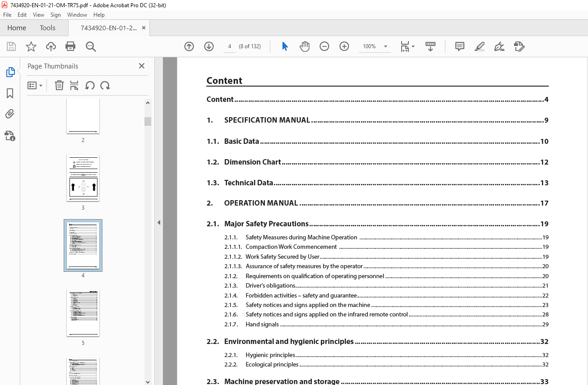Screen dimensions: 588x385
Task: Open the print pages icon in thumbnails panel
Action: pyautogui.click(x=74, y=85)
